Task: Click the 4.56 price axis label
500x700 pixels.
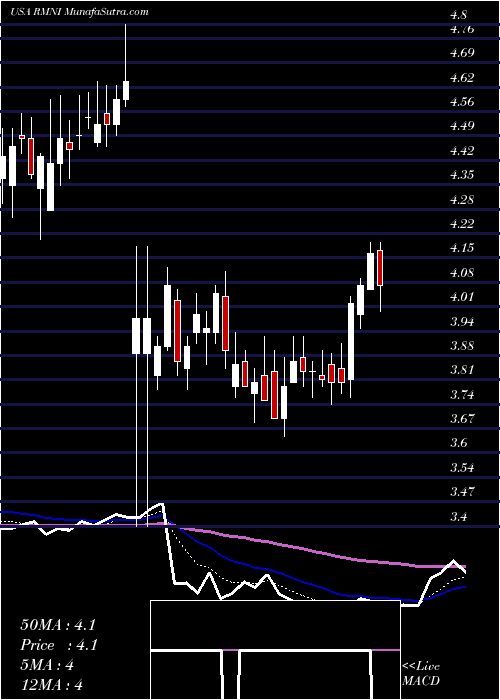Action: pos(462,102)
